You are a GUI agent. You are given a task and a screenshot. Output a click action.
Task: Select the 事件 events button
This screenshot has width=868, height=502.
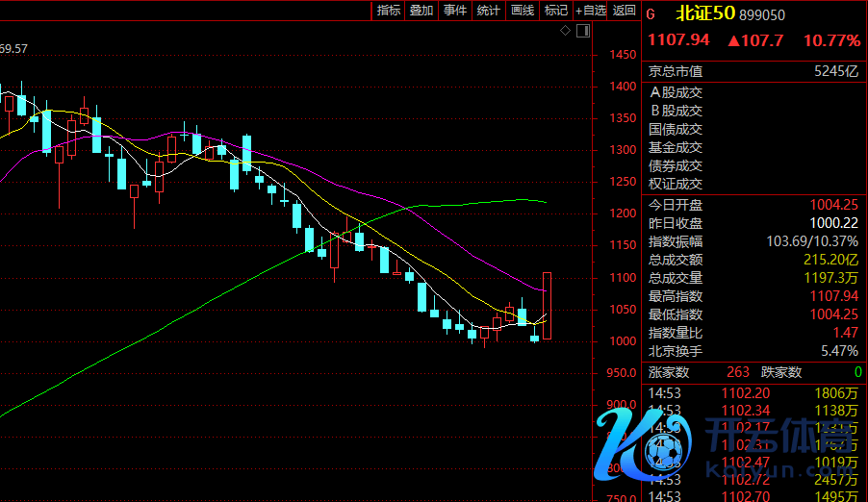(455, 11)
